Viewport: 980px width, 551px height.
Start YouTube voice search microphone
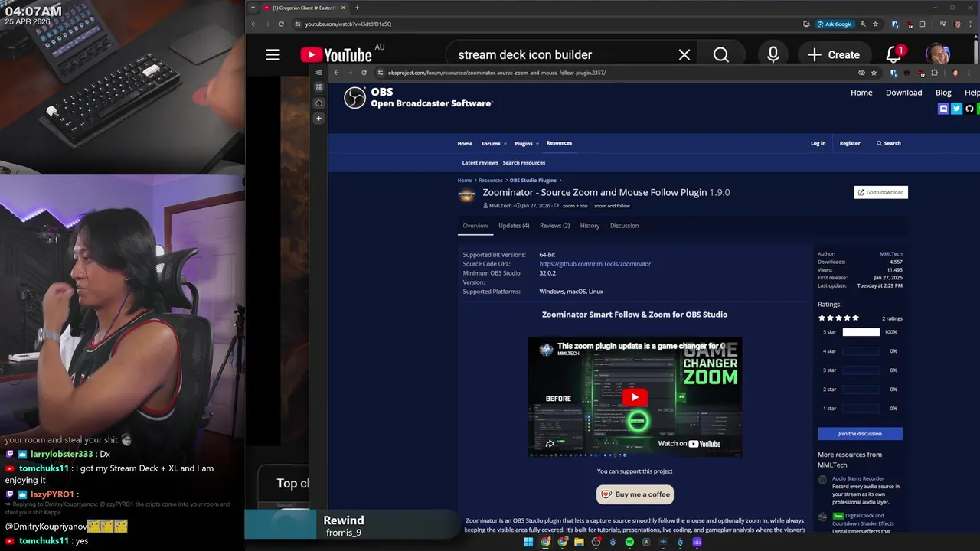point(773,54)
